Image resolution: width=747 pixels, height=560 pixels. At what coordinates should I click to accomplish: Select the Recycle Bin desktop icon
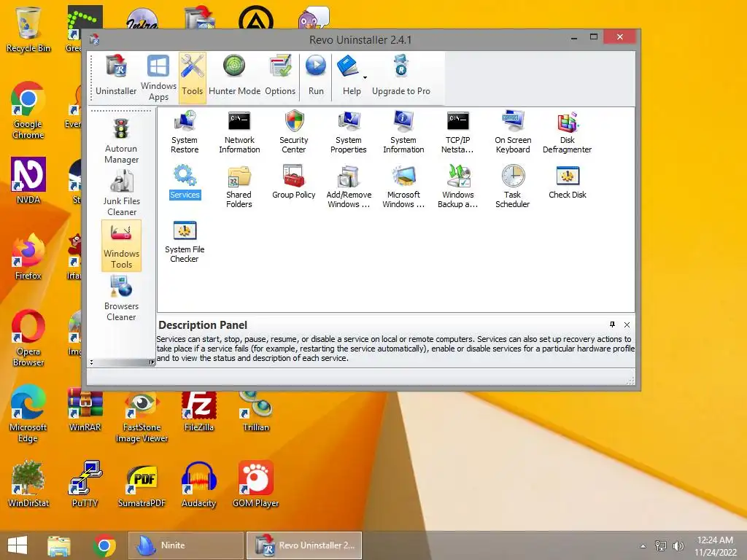click(x=28, y=29)
